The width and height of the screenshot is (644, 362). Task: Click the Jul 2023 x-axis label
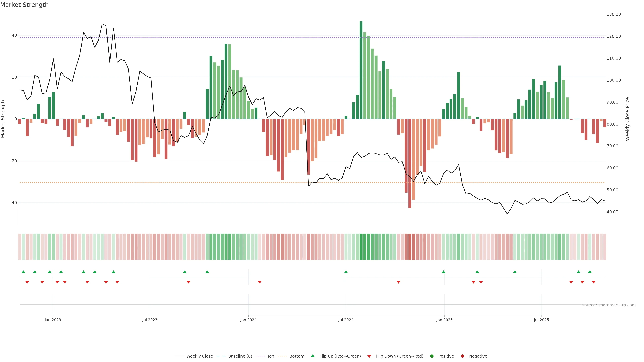click(150, 320)
